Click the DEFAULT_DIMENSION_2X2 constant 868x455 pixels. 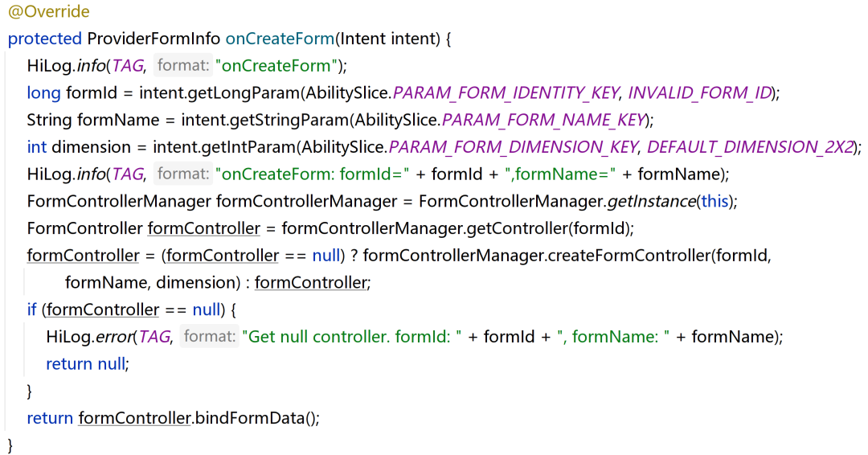tap(750, 147)
